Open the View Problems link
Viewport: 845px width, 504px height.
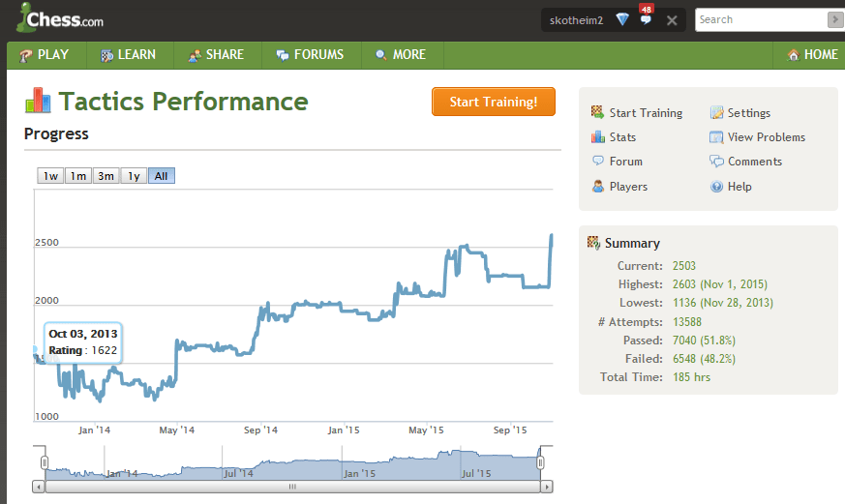(767, 137)
